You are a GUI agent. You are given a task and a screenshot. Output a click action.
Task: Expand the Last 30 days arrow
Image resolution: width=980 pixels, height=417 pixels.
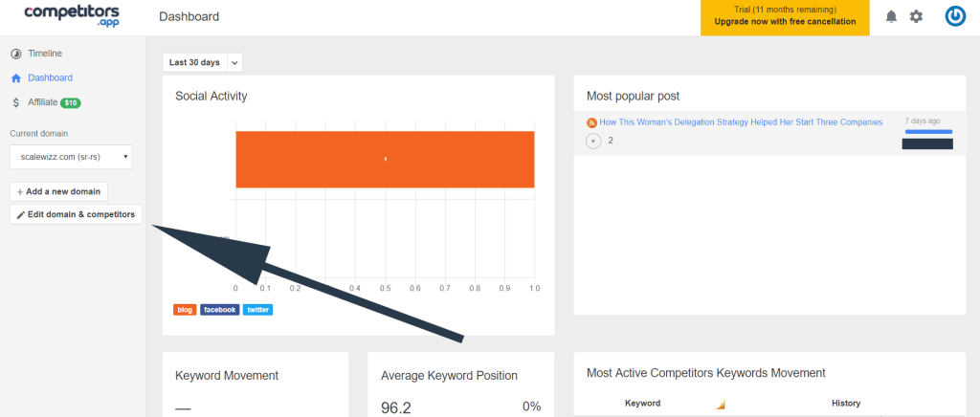pyautogui.click(x=235, y=62)
